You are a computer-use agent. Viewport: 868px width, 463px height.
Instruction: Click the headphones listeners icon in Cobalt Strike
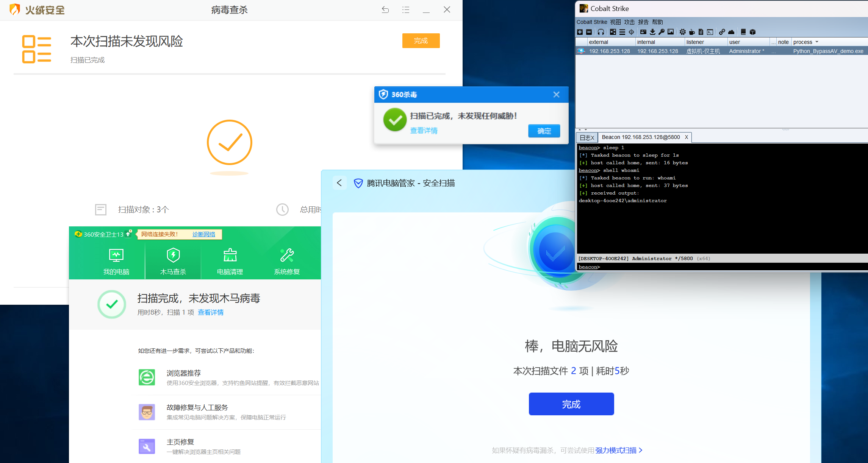coord(601,32)
